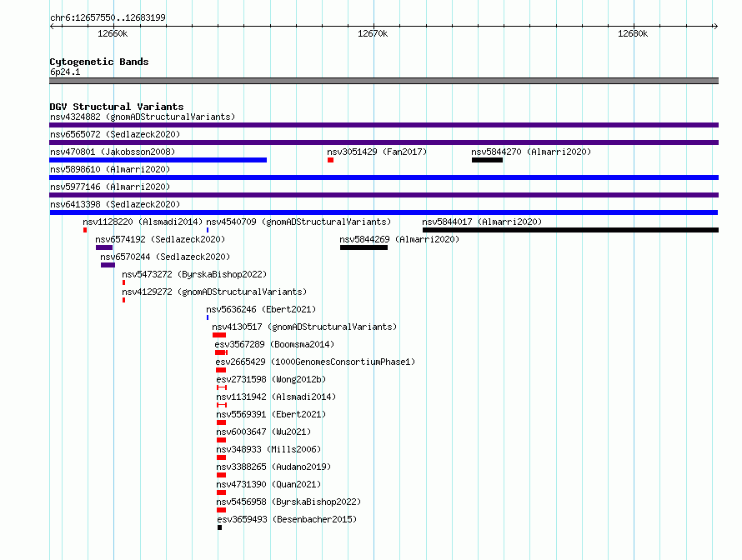Viewport: 742px width, 560px height.
Task: Click the black esv3659493 variant marker
Action: (x=219, y=527)
